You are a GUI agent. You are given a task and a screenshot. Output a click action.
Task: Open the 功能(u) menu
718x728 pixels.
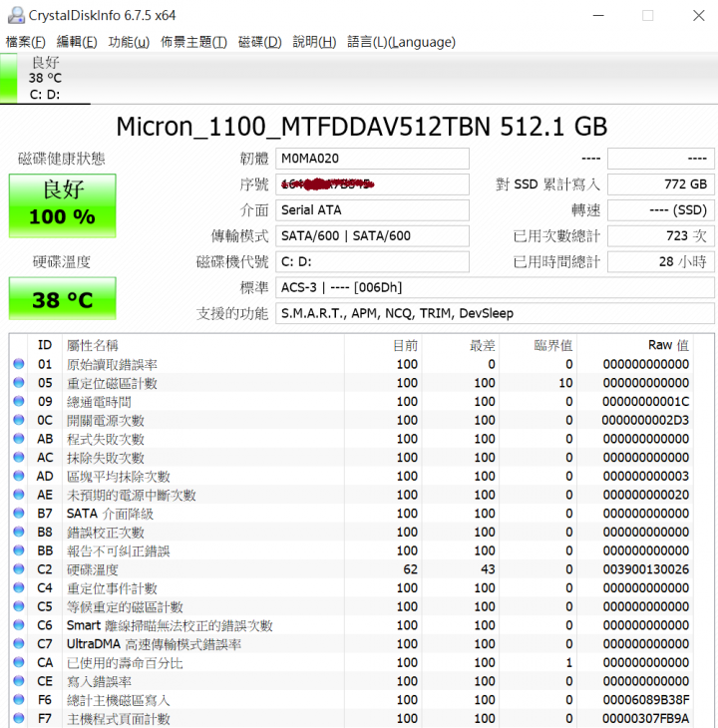[129, 42]
